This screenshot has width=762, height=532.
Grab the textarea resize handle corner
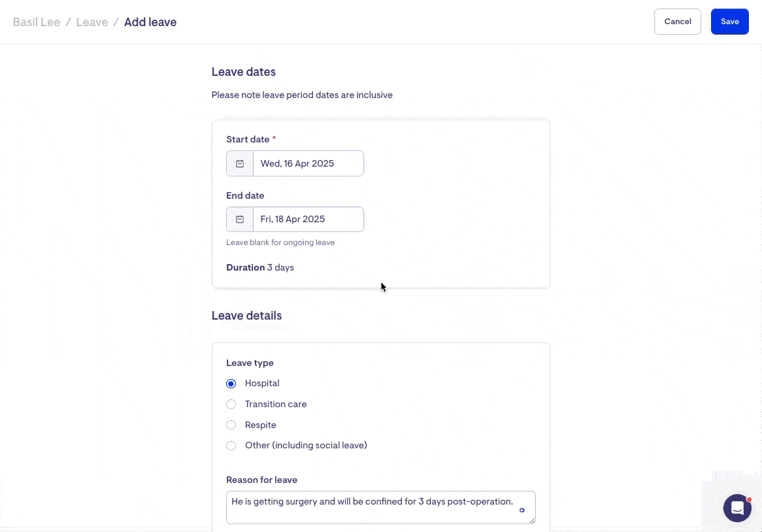(x=532, y=520)
